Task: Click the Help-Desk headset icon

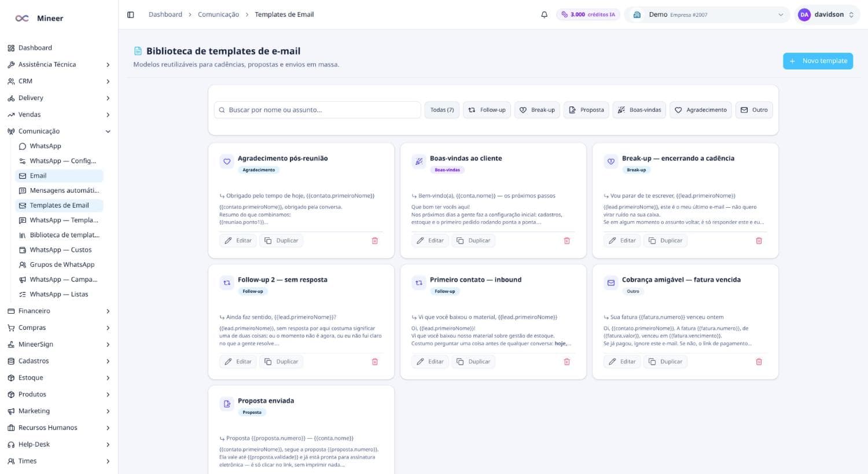Action: coord(11,444)
